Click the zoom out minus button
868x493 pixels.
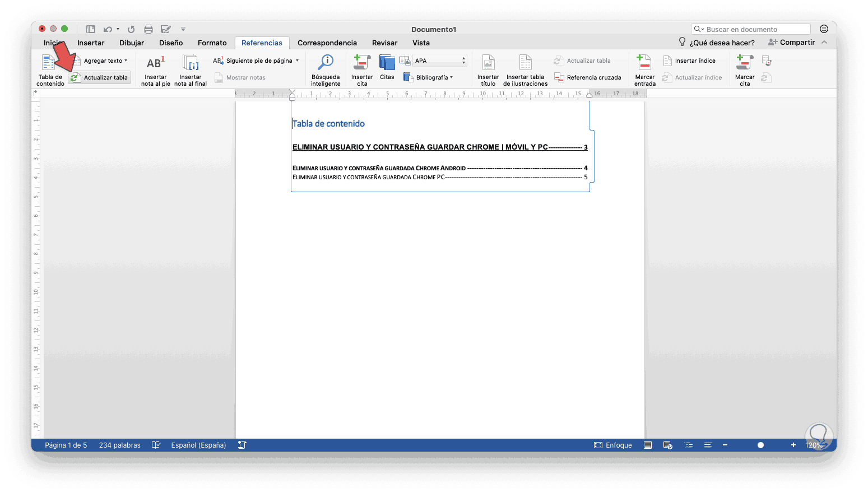(725, 445)
